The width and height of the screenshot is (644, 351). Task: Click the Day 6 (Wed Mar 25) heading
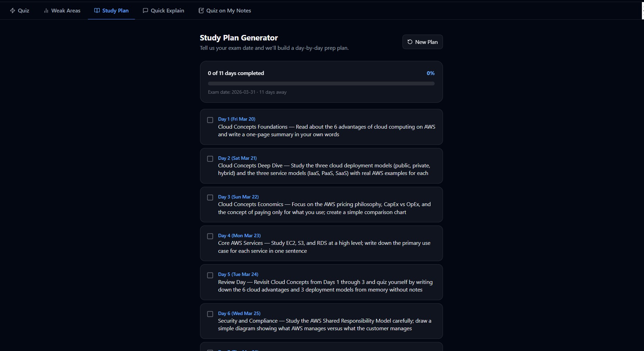click(239, 313)
